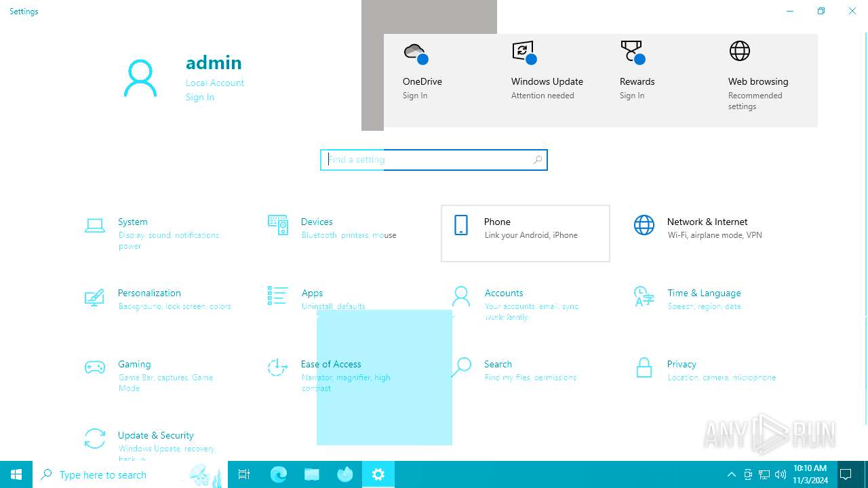
Task: Open the Network & Internet globe icon
Action: coord(644,225)
